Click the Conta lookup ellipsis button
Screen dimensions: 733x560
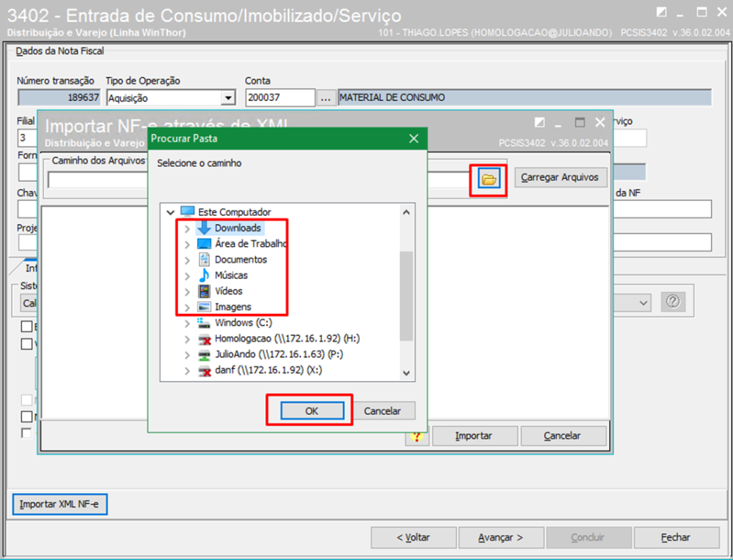(x=326, y=98)
